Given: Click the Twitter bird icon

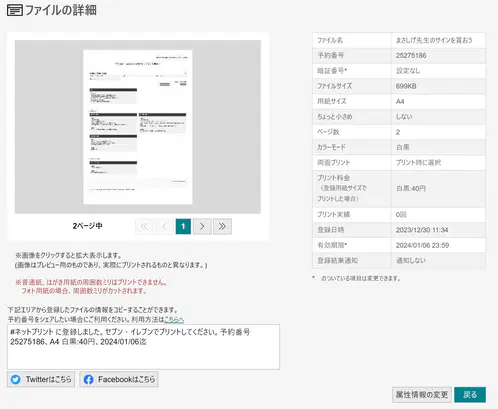Looking at the screenshot, I should (15, 379).
